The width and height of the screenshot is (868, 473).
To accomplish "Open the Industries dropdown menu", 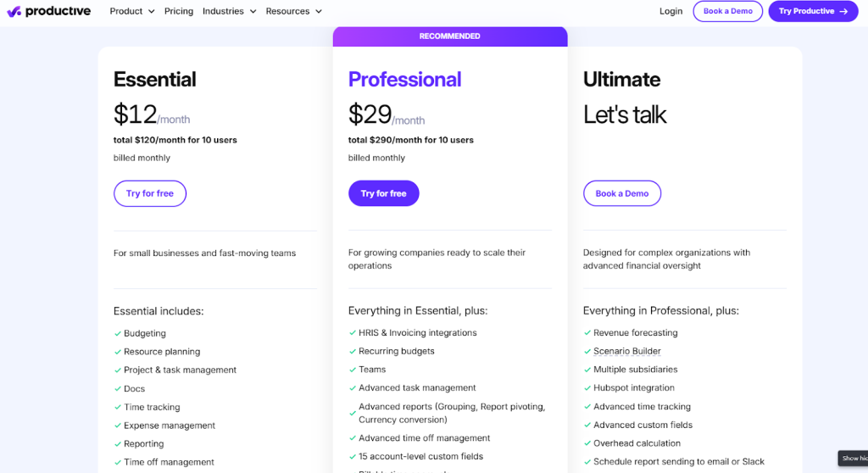I will [229, 12].
